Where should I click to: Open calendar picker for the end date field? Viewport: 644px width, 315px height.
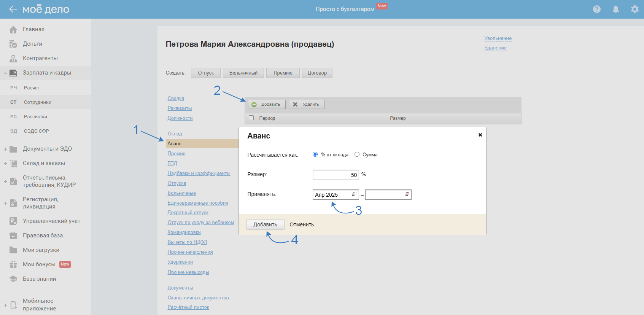(407, 194)
